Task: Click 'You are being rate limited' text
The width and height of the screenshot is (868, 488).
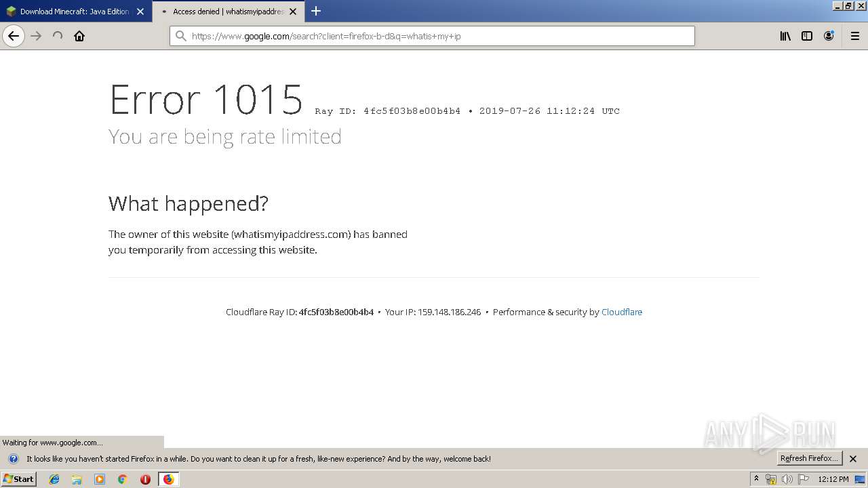Action: [x=225, y=137]
